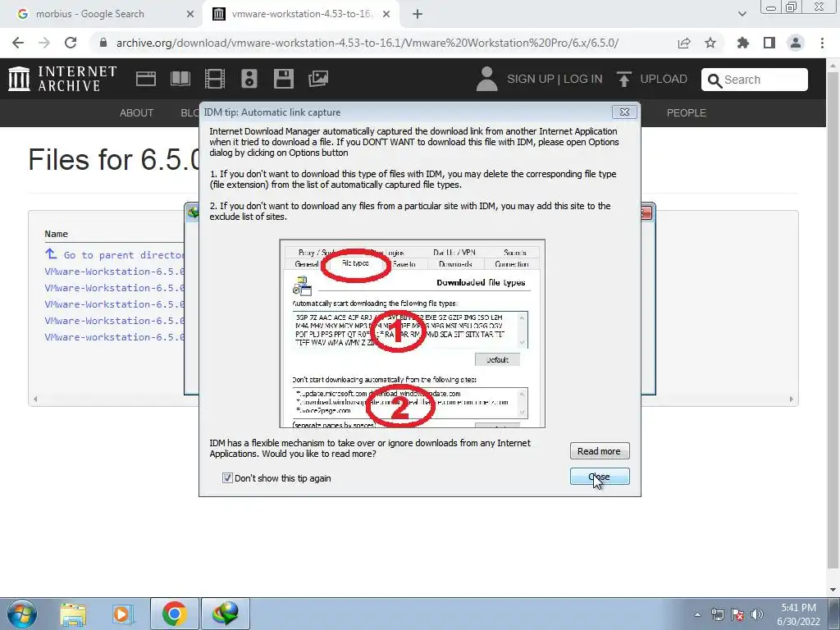Switch to Chrome in taskbar
The width and height of the screenshot is (840, 630).
174,614
